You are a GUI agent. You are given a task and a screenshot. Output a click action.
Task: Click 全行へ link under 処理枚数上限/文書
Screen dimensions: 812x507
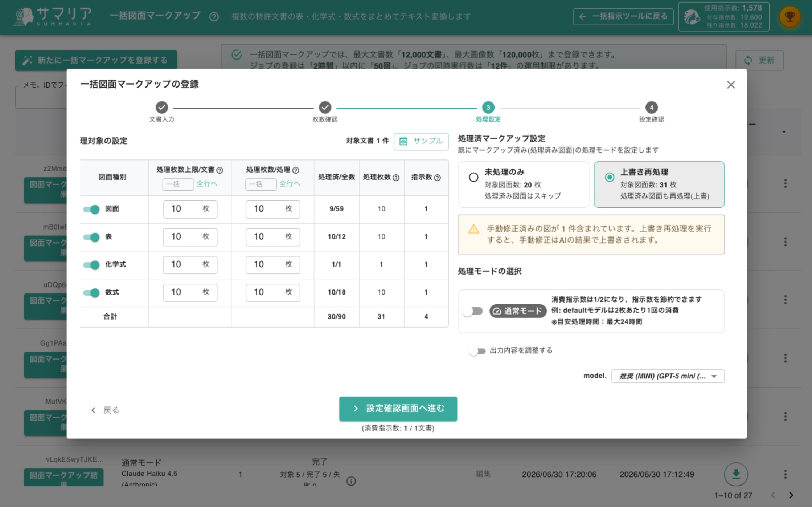(207, 184)
